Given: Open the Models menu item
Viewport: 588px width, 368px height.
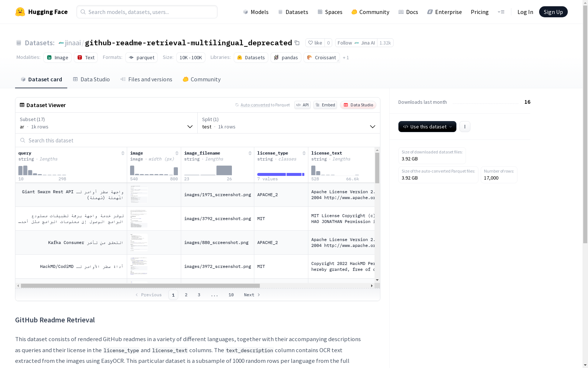Looking at the screenshot, I should 256,12.
